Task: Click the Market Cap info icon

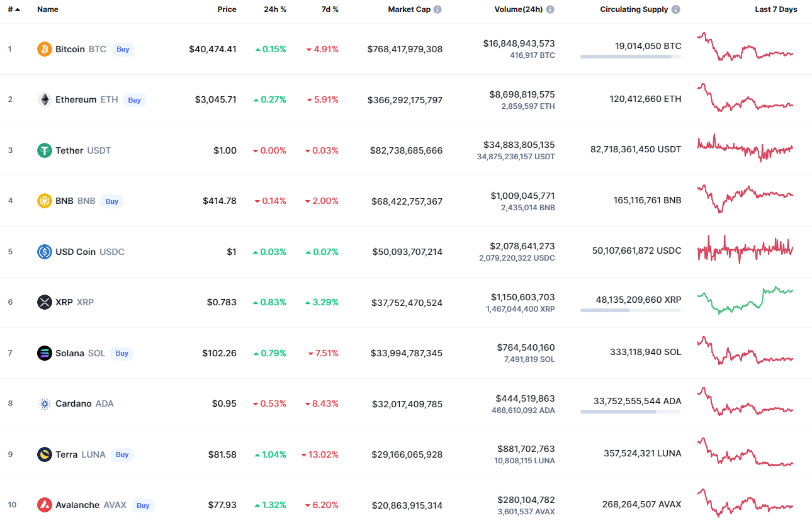Action: click(x=437, y=9)
